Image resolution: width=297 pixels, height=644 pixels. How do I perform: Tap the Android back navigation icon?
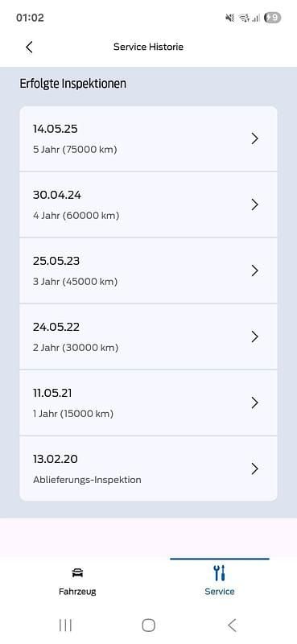tap(232, 625)
